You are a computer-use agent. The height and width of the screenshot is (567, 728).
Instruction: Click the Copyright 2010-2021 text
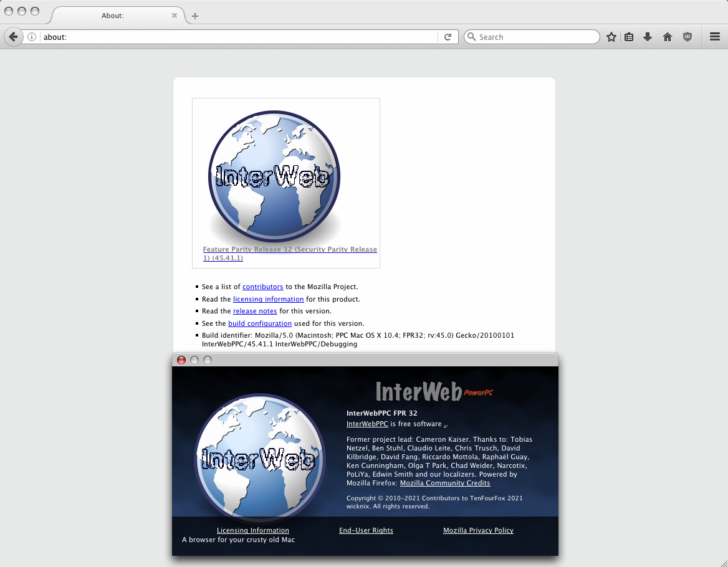(434, 502)
